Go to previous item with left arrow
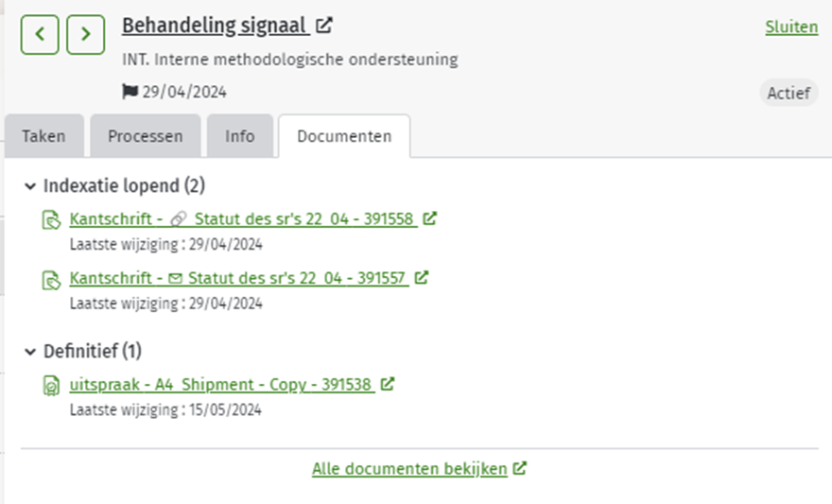The height and width of the screenshot is (504, 832). 40,34
